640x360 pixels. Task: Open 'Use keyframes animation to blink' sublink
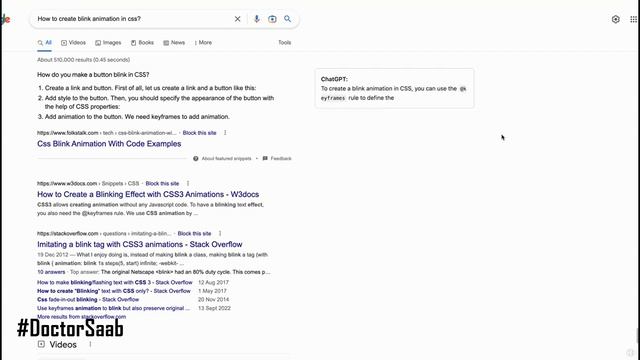[x=113, y=308]
